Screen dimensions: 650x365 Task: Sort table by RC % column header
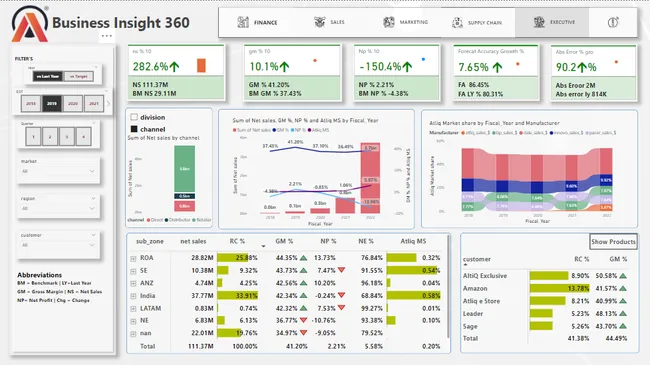(237, 241)
